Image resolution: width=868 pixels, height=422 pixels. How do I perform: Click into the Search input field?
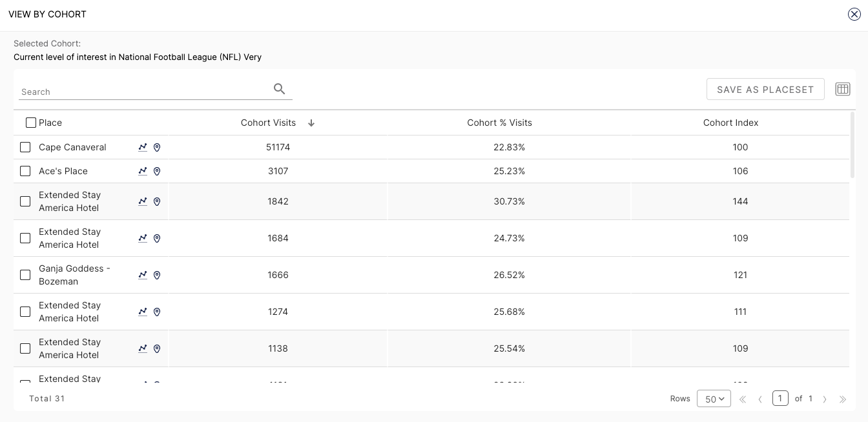pyautogui.click(x=142, y=92)
